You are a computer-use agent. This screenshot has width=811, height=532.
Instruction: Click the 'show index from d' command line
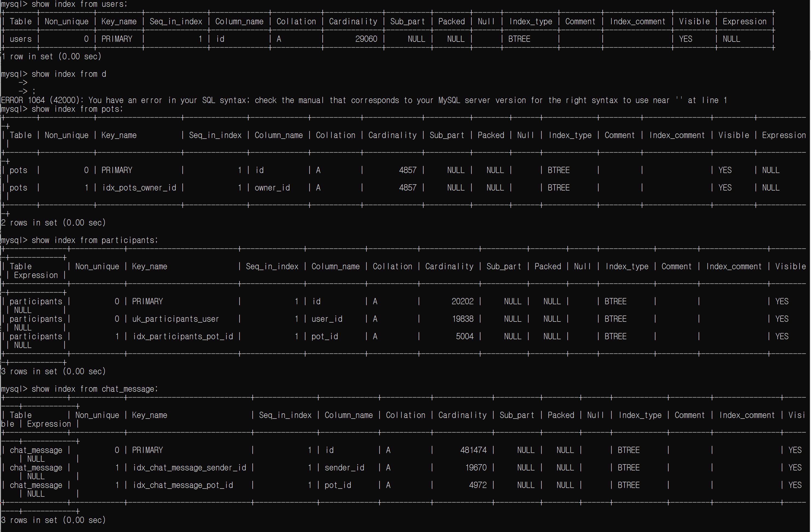(68, 74)
